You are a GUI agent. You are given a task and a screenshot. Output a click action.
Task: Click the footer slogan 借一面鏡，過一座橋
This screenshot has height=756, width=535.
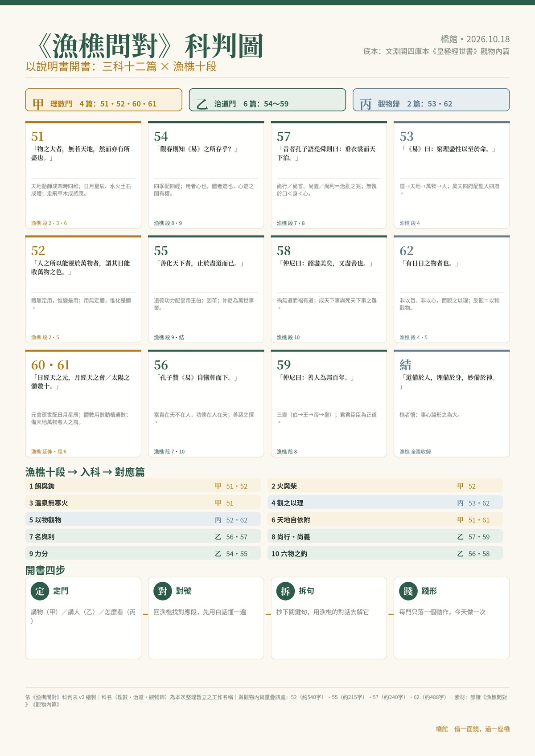click(x=482, y=729)
